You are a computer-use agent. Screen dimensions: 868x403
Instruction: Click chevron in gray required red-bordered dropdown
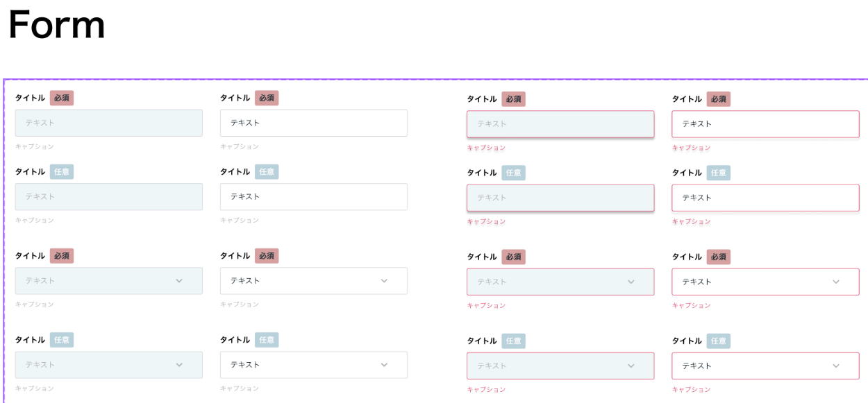631,282
